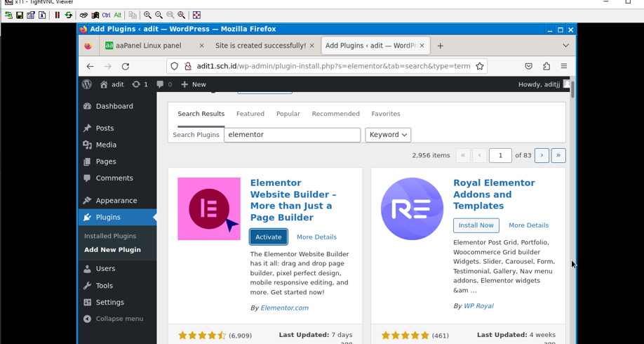Click the Firefox address bar URL
The height and width of the screenshot is (344, 644).
[x=333, y=66]
